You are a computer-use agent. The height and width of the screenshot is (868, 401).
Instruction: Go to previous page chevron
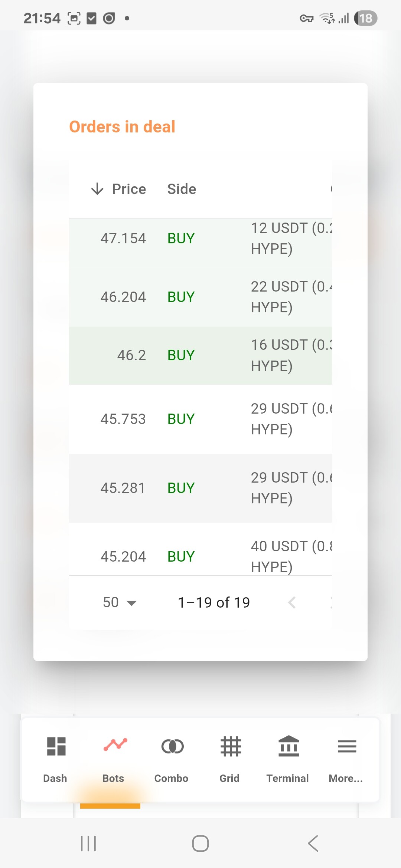coord(292,602)
